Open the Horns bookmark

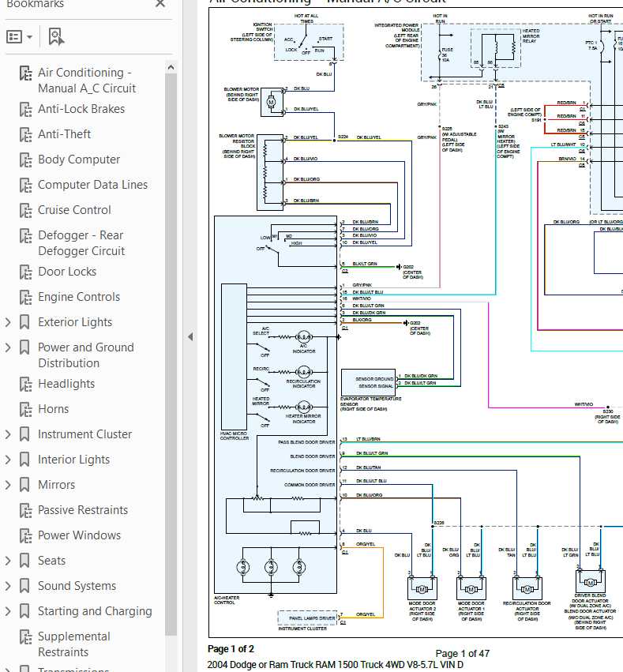tap(53, 409)
